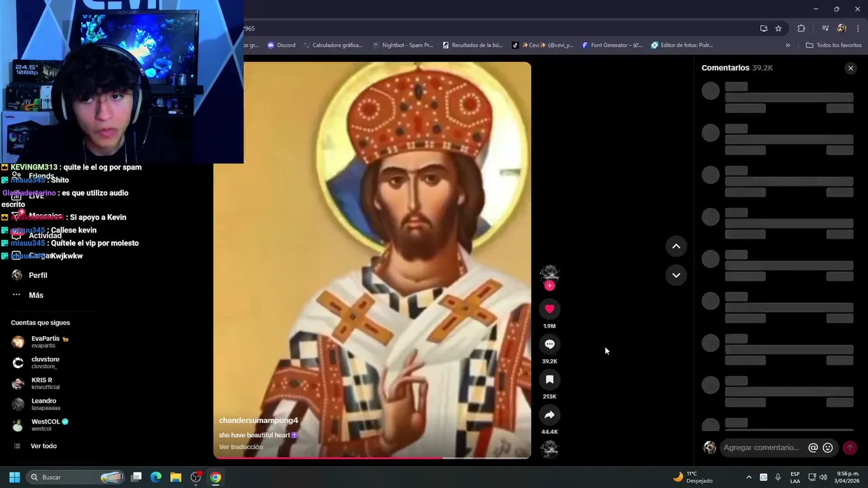This screenshot has width=868, height=488.
Task: Open the media controls icon in Chrome's toolbar
Action: (x=825, y=28)
